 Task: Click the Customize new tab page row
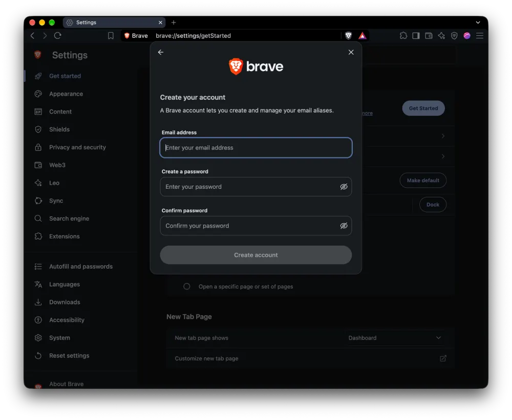coord(310,358)
